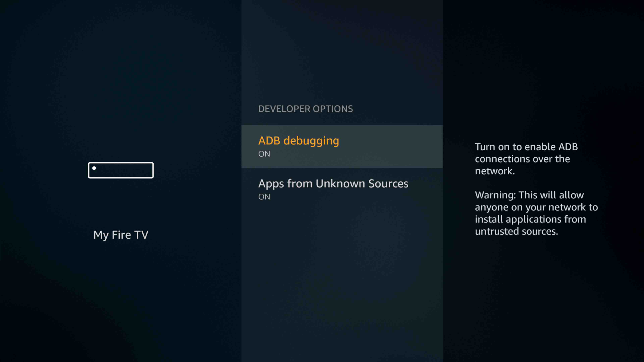This screenshot has height=362, width=644.
Task: Click the DEVELOPER OPTIONS heading
Action: (x=306, y=109)
